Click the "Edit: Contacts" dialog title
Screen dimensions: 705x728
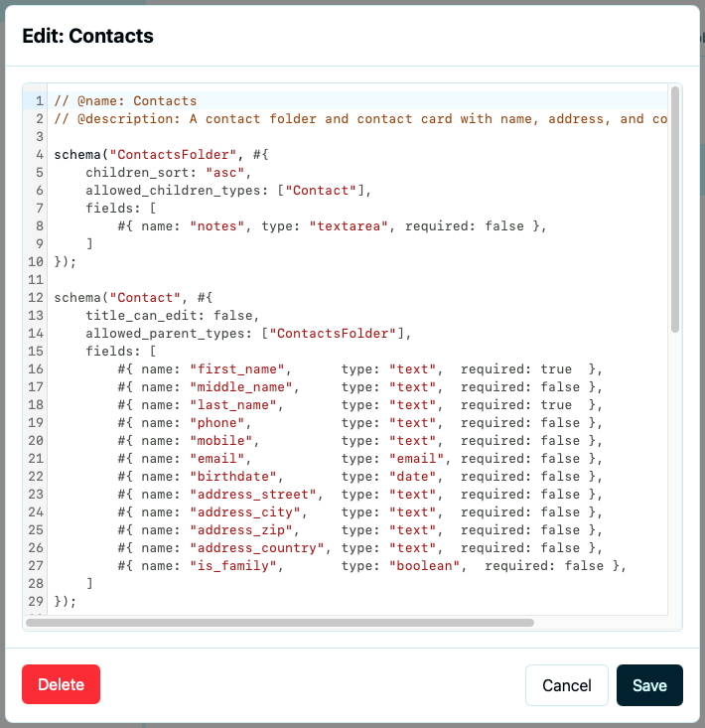87,36
